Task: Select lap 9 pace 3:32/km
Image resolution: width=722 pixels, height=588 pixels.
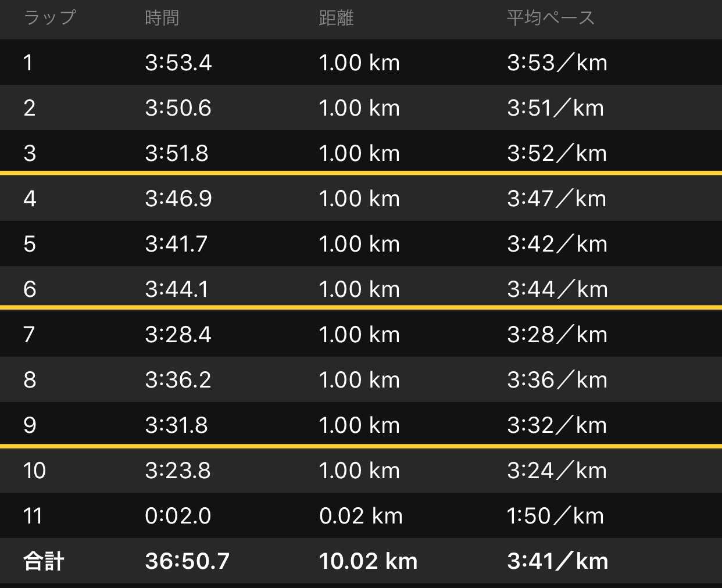Action: pos(557,425)
